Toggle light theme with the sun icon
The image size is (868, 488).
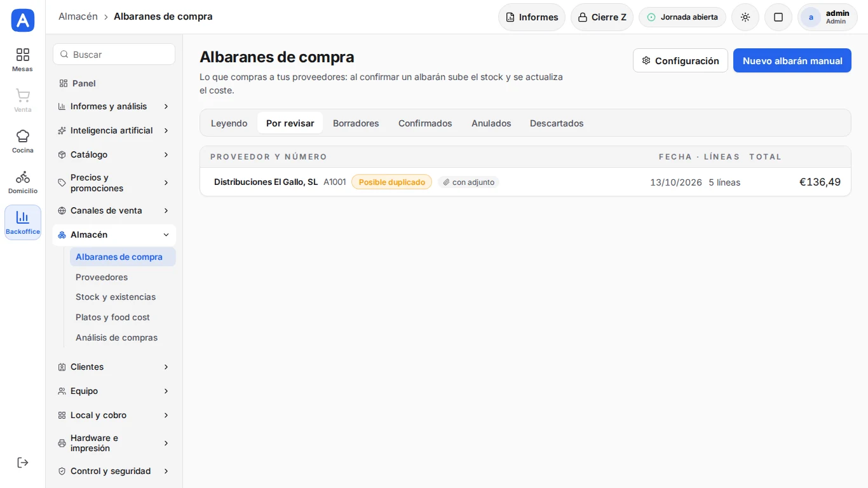pos(745,17)
